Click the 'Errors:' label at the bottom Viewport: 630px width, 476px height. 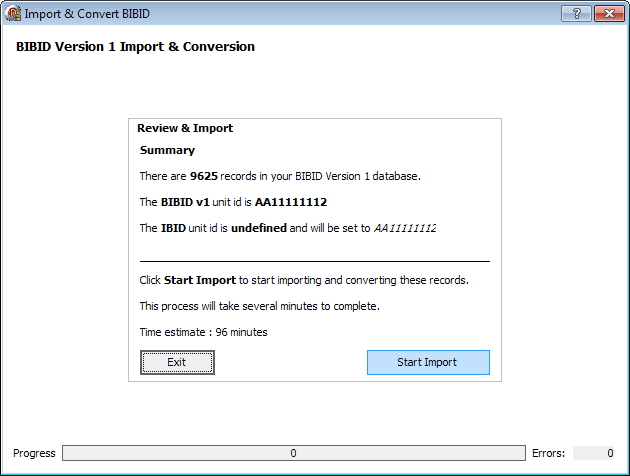tap(549, 453)
